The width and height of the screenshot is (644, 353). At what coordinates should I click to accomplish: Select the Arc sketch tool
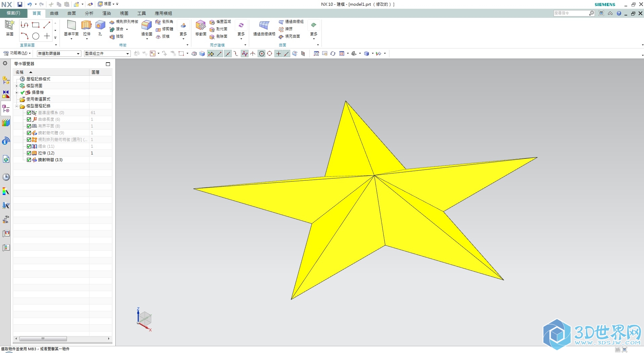[25, 36]
